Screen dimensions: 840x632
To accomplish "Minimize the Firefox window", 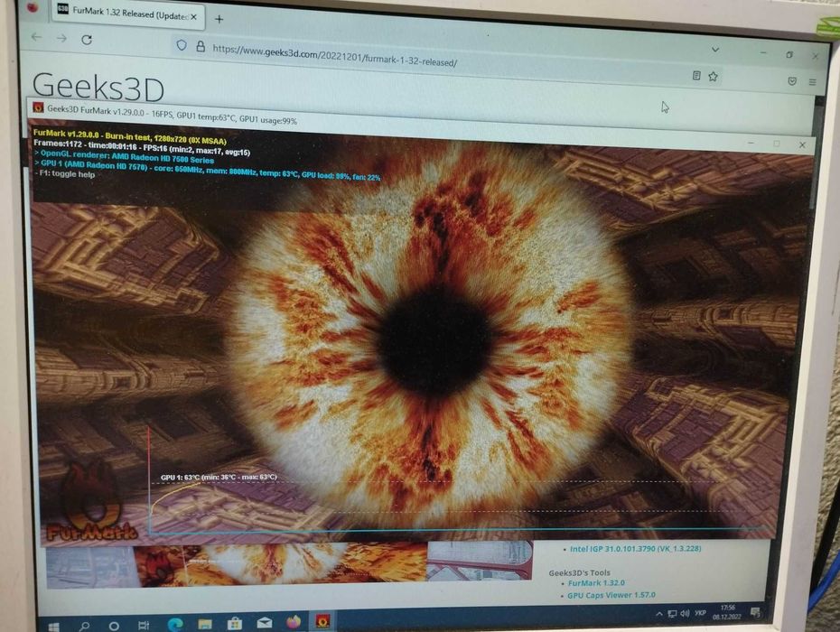I will (763, 52).
